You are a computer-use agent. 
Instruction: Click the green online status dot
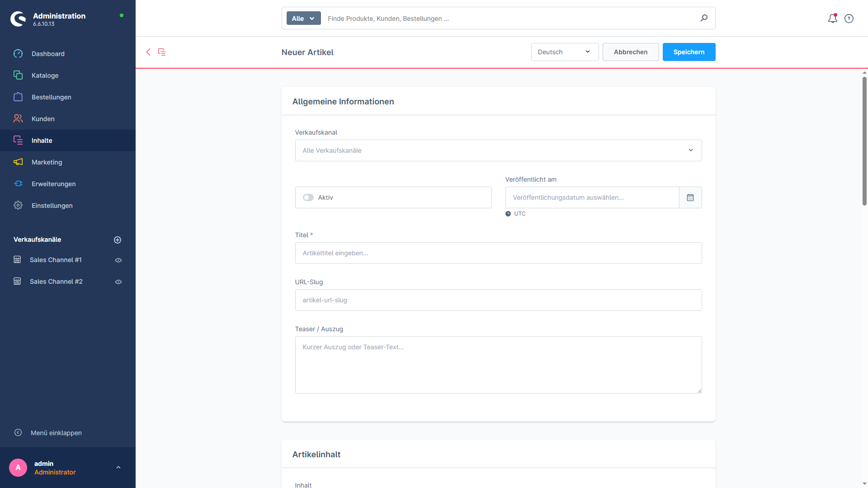(x=122, y=15)
